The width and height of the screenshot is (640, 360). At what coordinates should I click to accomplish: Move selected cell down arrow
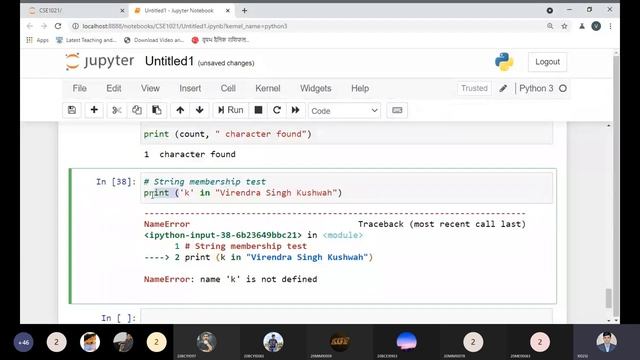pyautogui.click(x=200, y=110)
